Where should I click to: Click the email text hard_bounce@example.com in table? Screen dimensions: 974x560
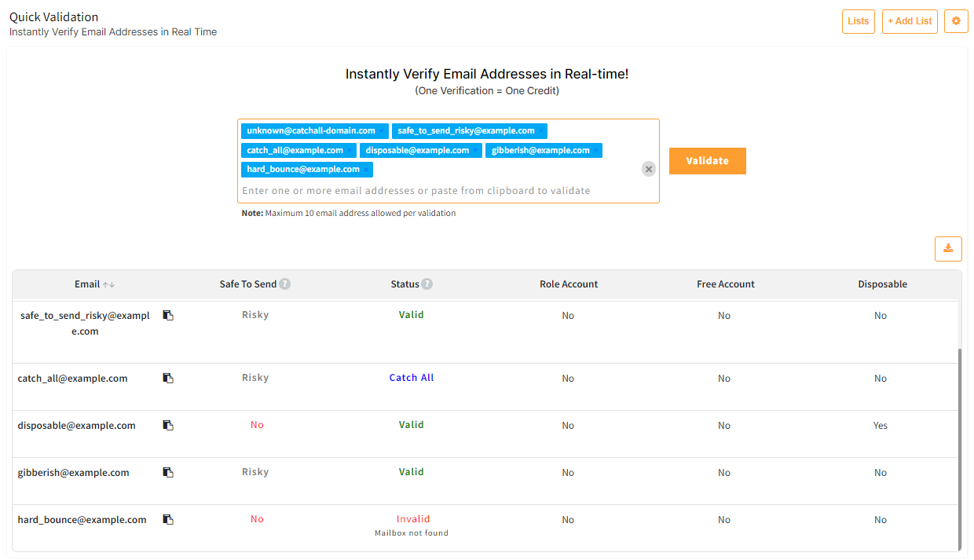82,520
